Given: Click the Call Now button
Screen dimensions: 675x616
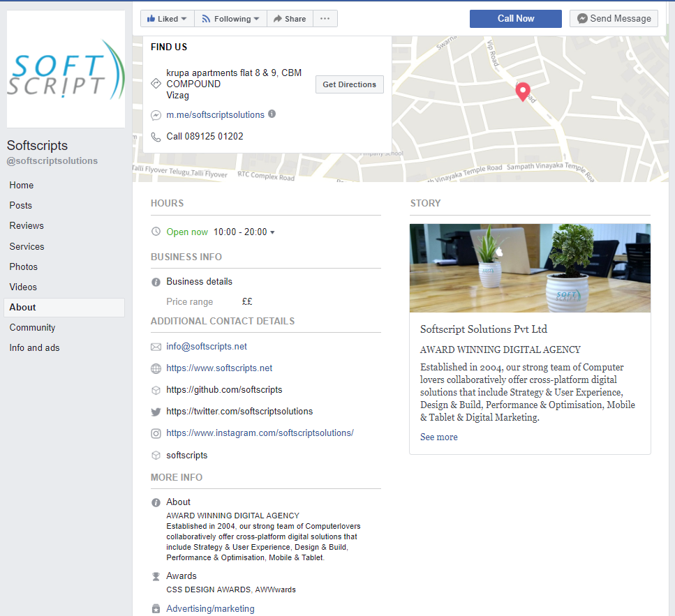Looking at the screenshot, I should click(x=516, y=19).
